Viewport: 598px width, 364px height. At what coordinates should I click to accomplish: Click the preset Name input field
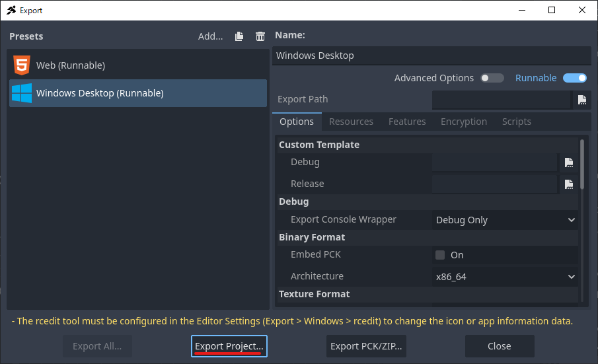[x=431, y=55]
